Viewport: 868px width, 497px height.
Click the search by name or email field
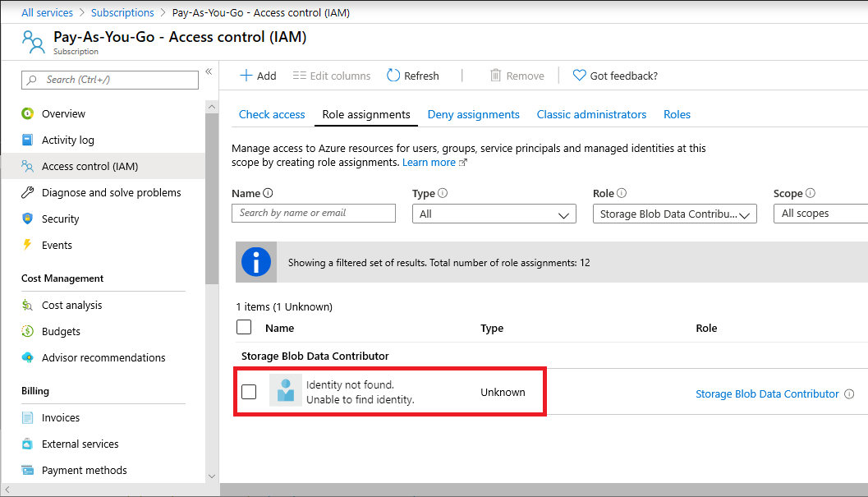[313, 213]
